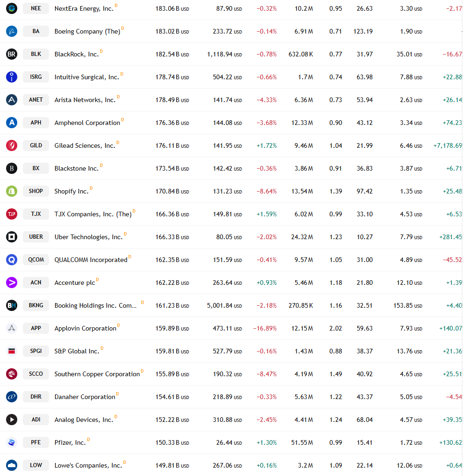Click the 51.55 M volume value

point(302,442)
